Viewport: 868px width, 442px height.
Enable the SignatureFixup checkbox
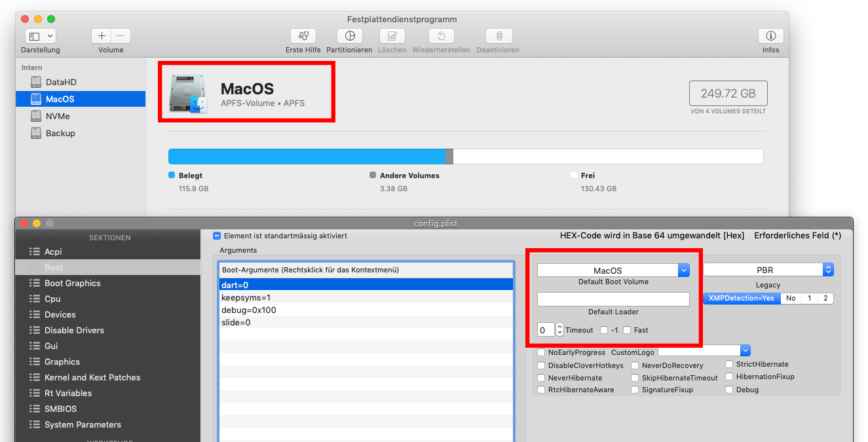(x=635, y=390)
